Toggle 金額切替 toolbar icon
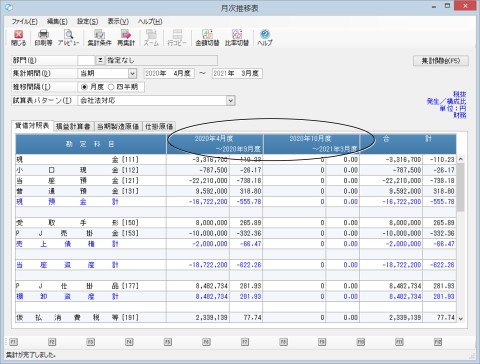Screen dimensions: 480x364 207,38
